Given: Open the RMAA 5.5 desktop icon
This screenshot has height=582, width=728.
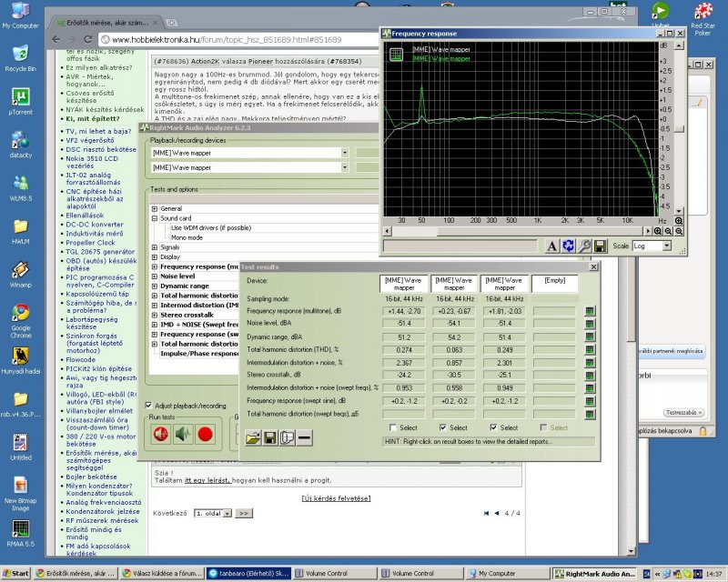Looking at the screenshot, I should point(20,533).
